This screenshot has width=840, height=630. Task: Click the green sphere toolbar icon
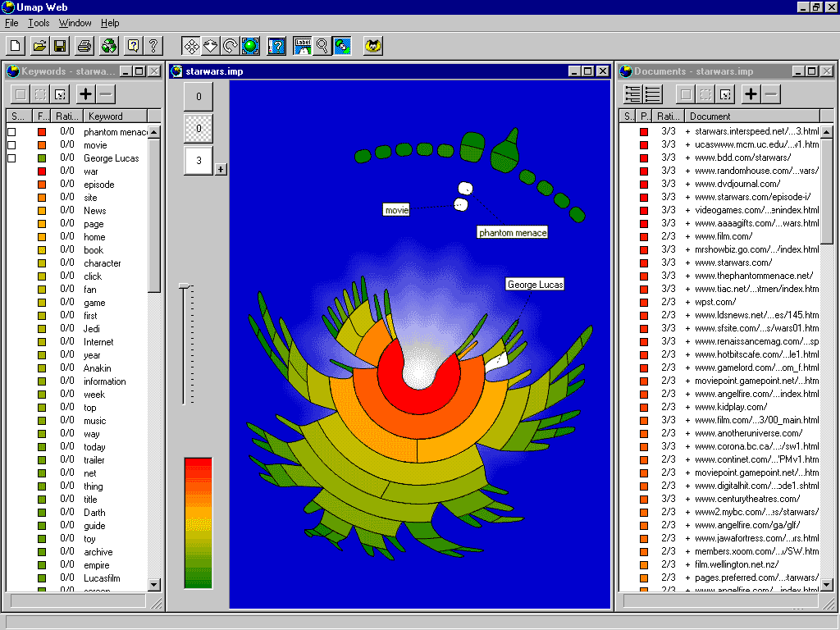[250, 46]
